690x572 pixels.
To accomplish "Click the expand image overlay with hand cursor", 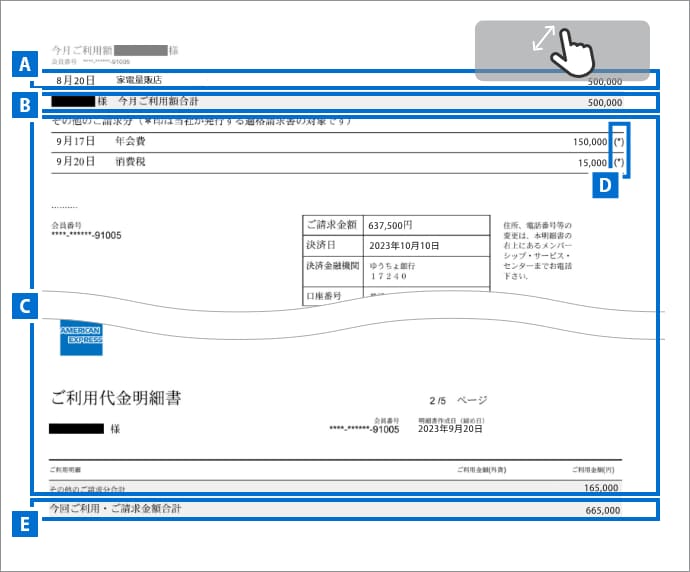I will (562, 50).
